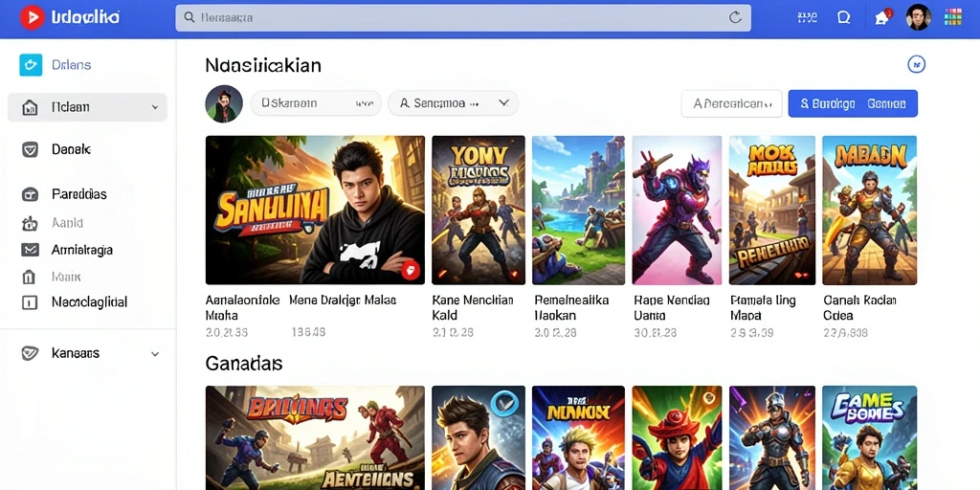Click the refresh icon in search bar
Viewport: 980px width, 490px height.
coord(736,17)
